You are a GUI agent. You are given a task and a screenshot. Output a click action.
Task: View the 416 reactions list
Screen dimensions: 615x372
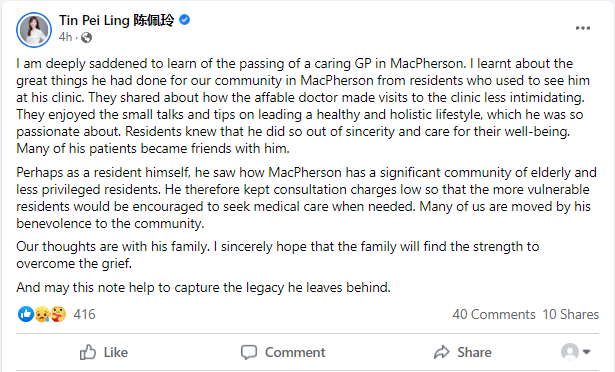coord(84,314)
